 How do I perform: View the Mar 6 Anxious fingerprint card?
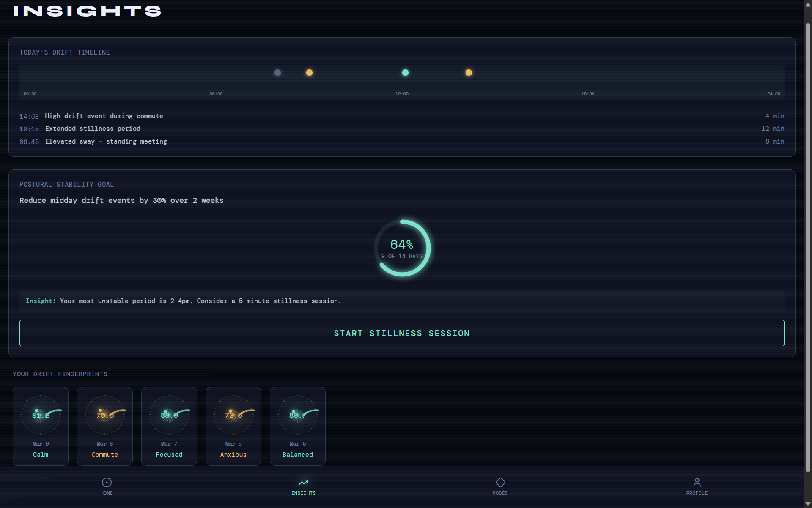pos(233,426)
